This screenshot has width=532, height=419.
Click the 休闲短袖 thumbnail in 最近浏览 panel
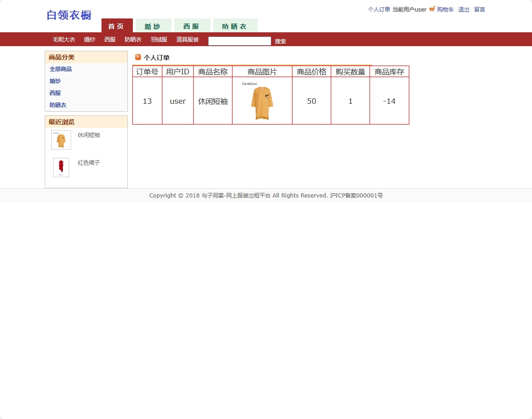(x=60, y=139)
